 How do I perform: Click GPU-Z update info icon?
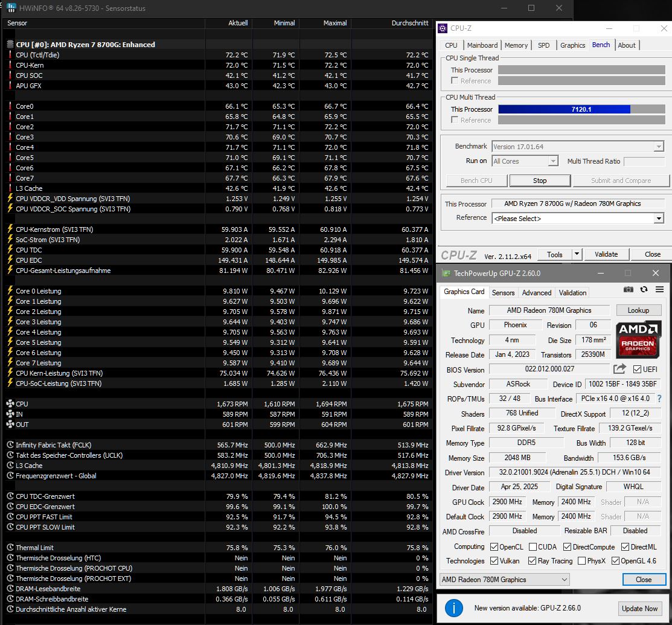click(453, 608)
